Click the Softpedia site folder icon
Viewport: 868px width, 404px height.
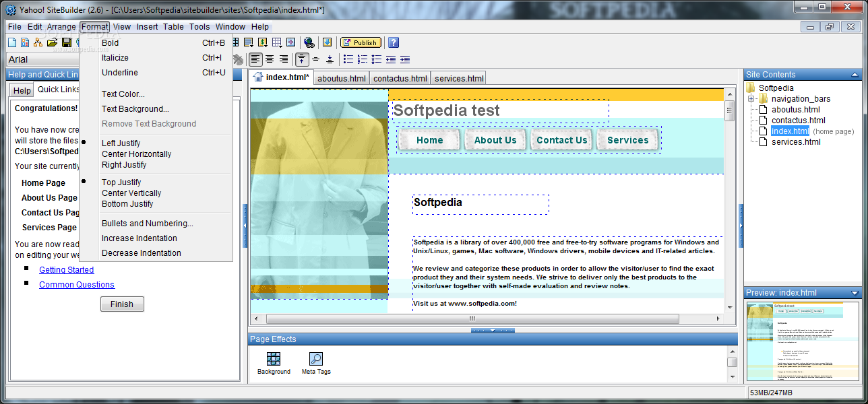click(x=751, y=88)
